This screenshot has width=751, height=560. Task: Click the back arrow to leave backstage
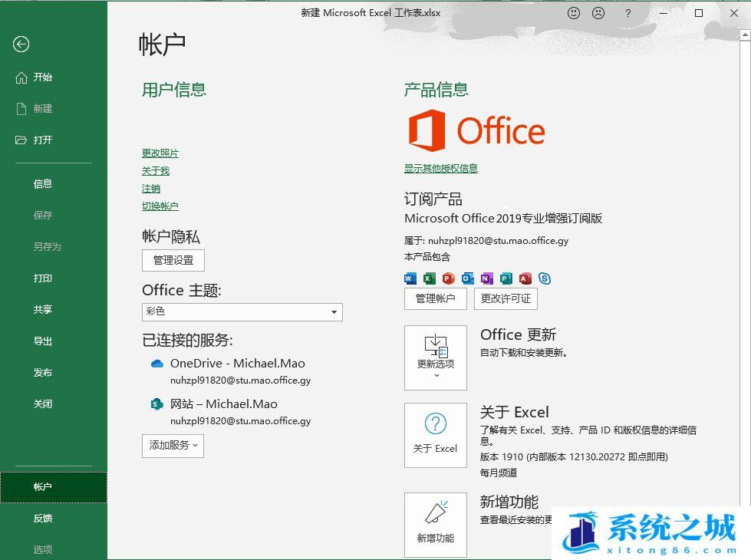pyautogui.click(x=21, y=44)
